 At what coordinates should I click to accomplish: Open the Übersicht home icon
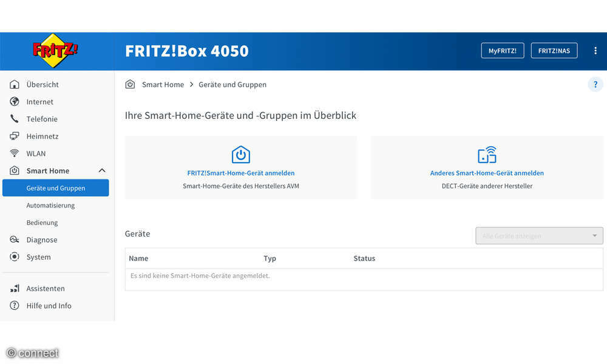click(x=15, y=84)
